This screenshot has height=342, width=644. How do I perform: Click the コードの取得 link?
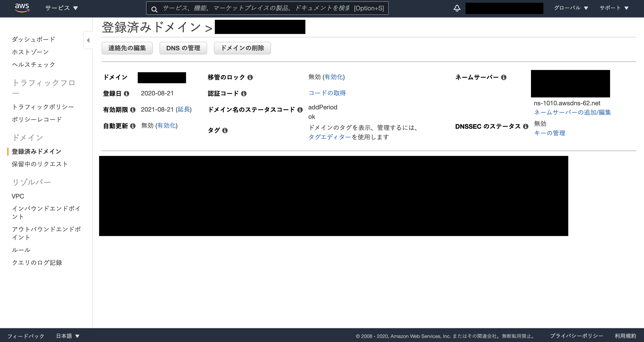click(327, 93)
